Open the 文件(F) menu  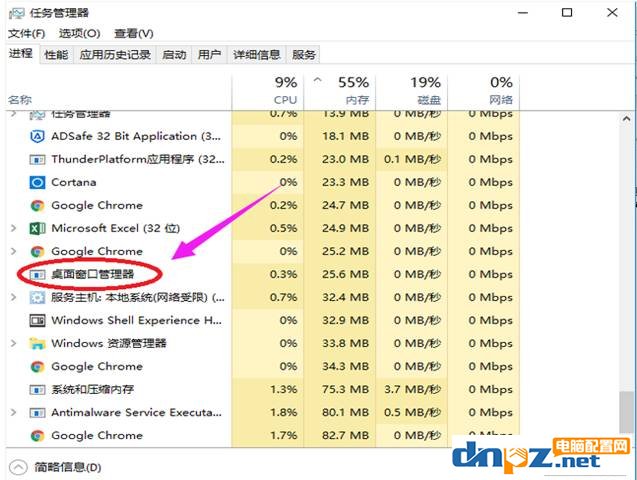coord(26,34)
